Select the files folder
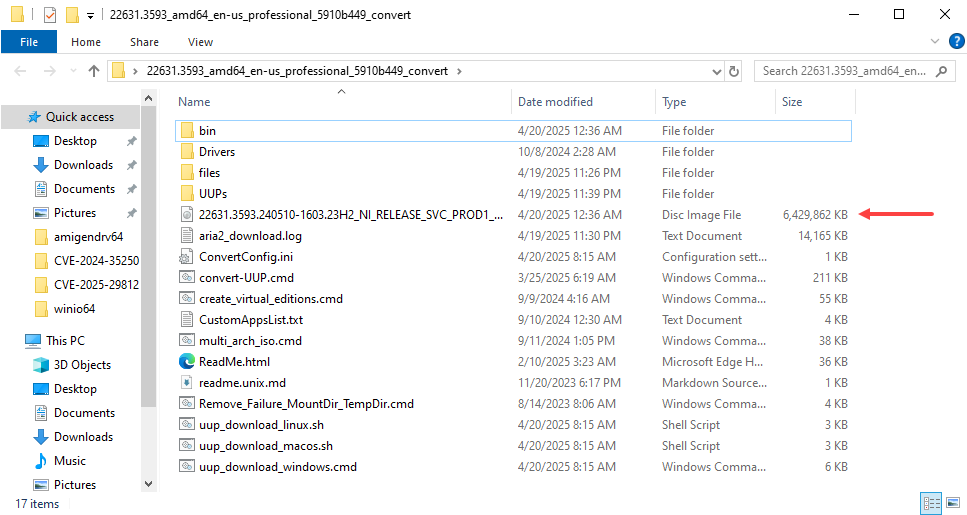The height and width of the screenshot is (515, 967). pos(513,173)
